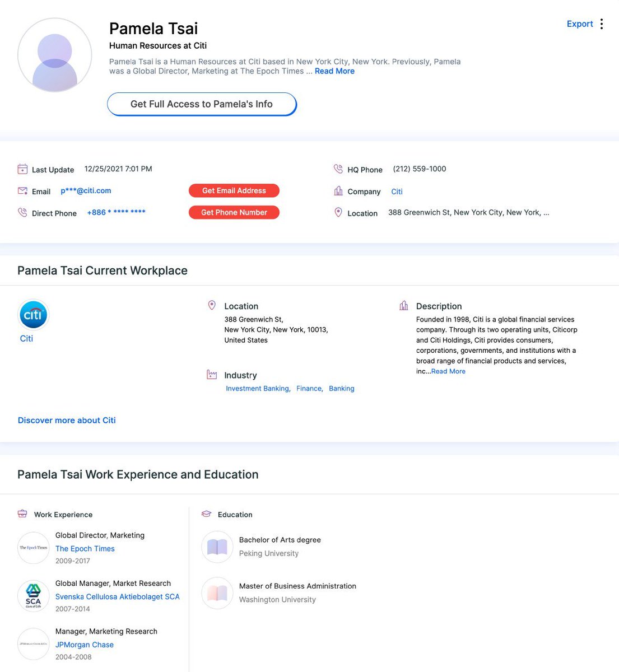The image size is (619, 672).
Task: Open the Citi link under the logo
Action: (26, 339)
